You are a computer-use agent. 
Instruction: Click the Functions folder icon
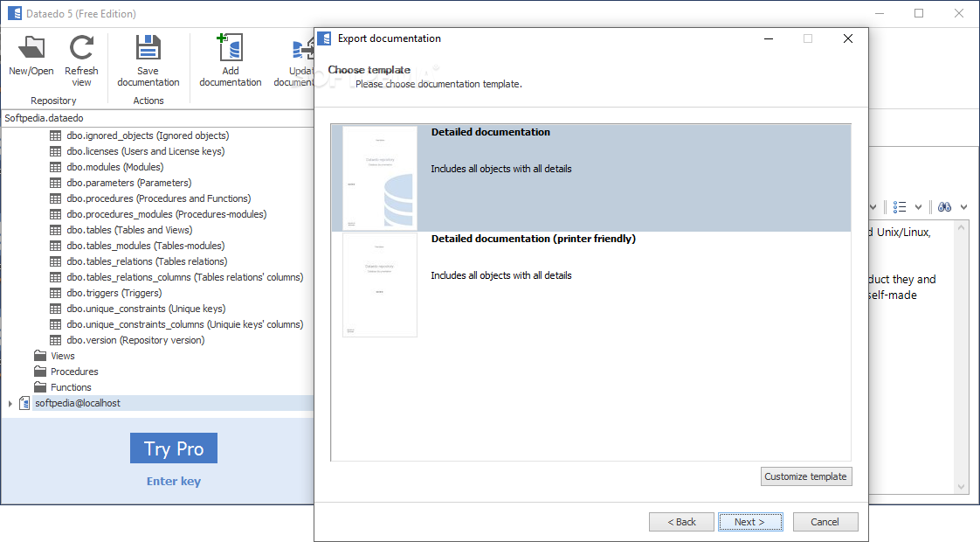(40, 386)
